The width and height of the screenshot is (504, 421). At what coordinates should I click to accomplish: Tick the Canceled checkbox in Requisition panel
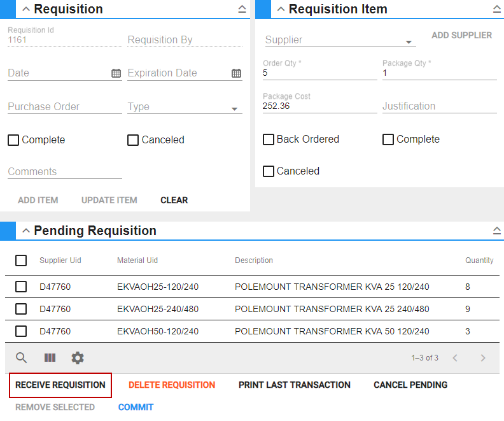[133, 140]
